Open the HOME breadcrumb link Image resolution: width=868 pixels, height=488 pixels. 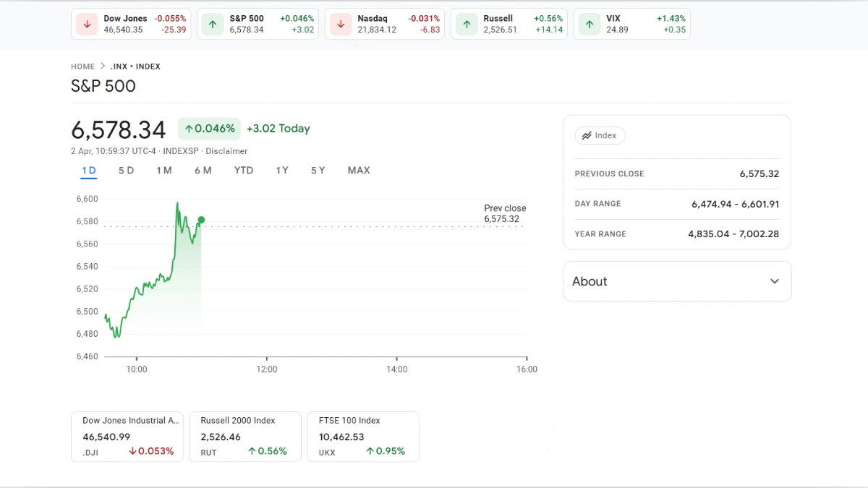point(82,67)
